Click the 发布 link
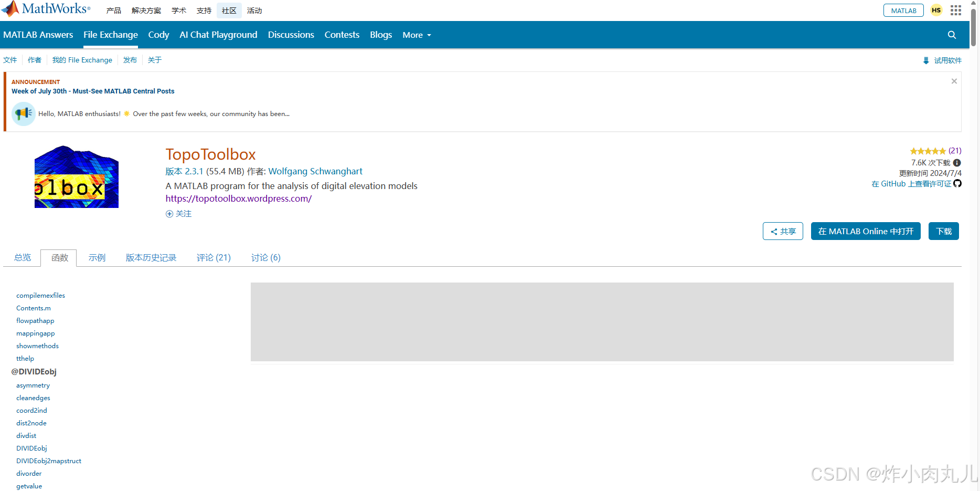This screenshot has height=491, width=980. [130, 60]
